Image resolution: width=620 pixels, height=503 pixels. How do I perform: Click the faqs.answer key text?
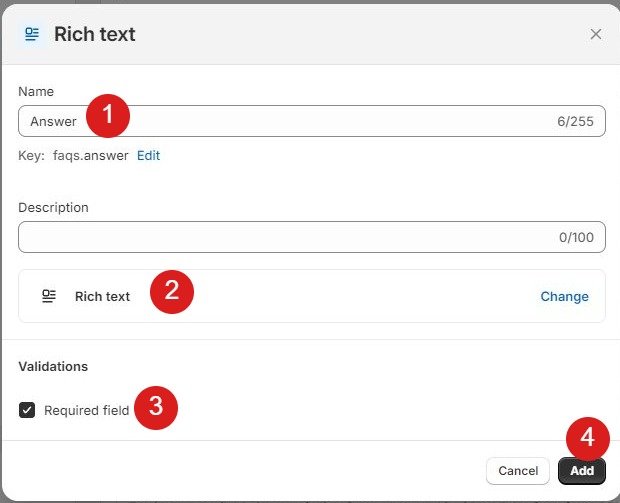90,156
